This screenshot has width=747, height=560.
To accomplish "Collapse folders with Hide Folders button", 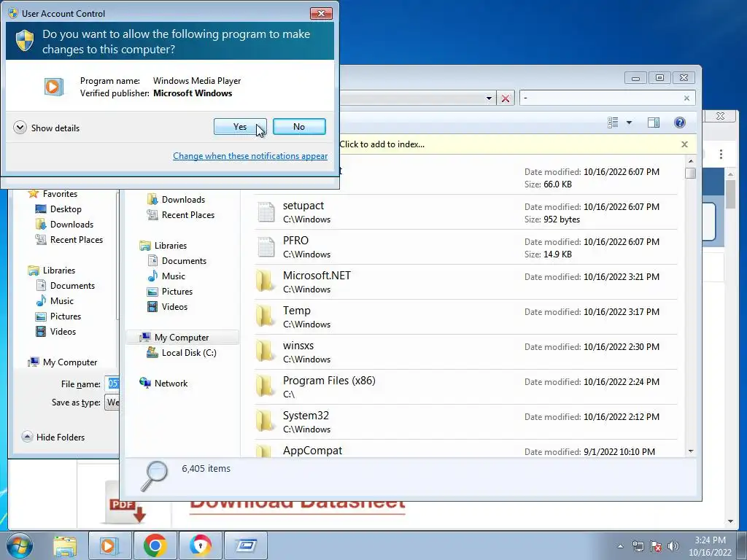I will tap(53, 437).
